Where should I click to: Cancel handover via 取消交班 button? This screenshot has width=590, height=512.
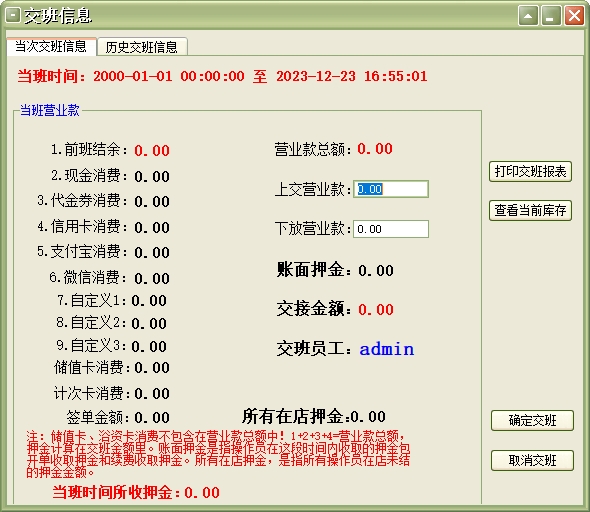tap(532, 460)
